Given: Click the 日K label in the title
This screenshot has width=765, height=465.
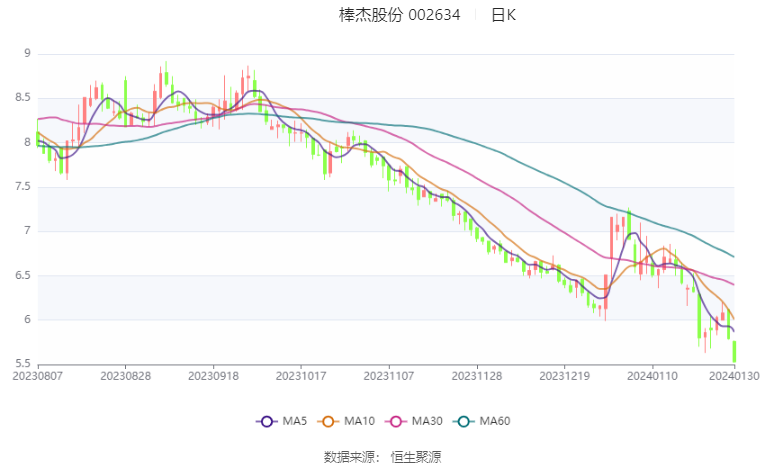Looking at the screenshot, I should pyautogui.click(x=503, y=15).
